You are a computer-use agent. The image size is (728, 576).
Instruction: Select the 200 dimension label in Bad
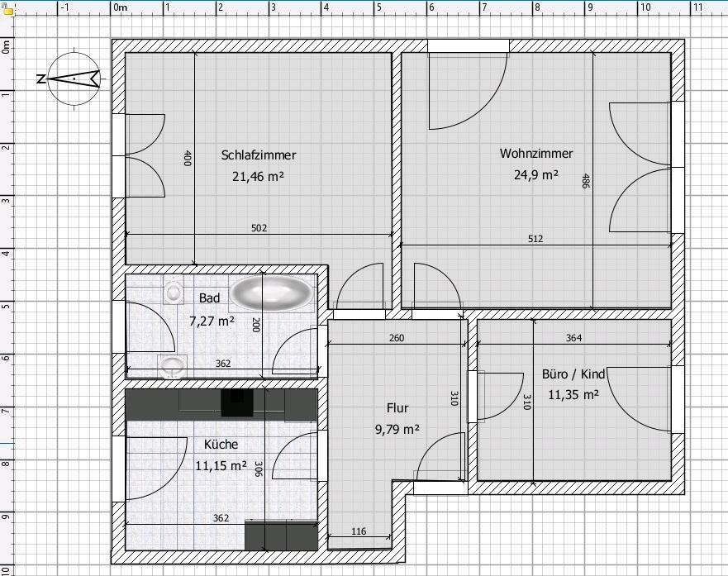[x=255, y=325]
